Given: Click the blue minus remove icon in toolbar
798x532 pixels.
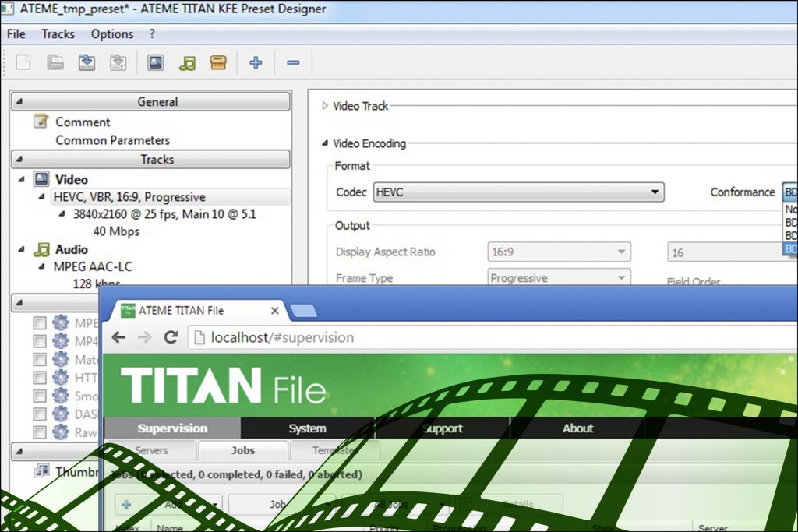Looking at the screenshot, I should 293,62.
